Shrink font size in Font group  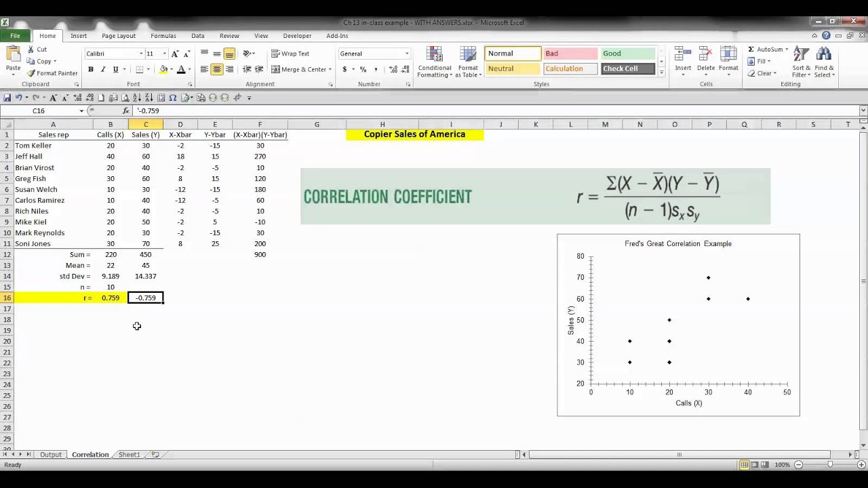[186, 54]
